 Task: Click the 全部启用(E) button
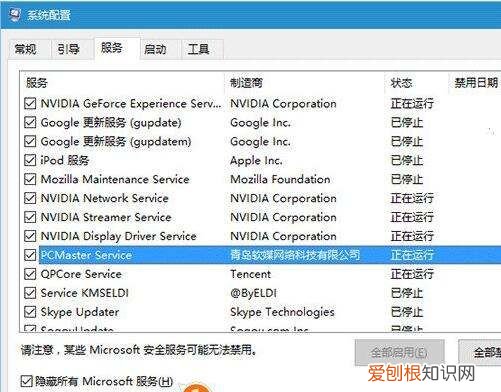click(x=399, y=352)
